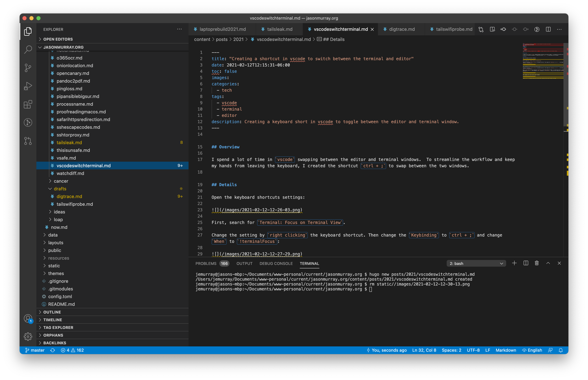Image resolution: width=588 pixels, height=380 pixels.
Task: Switch to the PROBLEMS tab
Action: click(206, 263)
